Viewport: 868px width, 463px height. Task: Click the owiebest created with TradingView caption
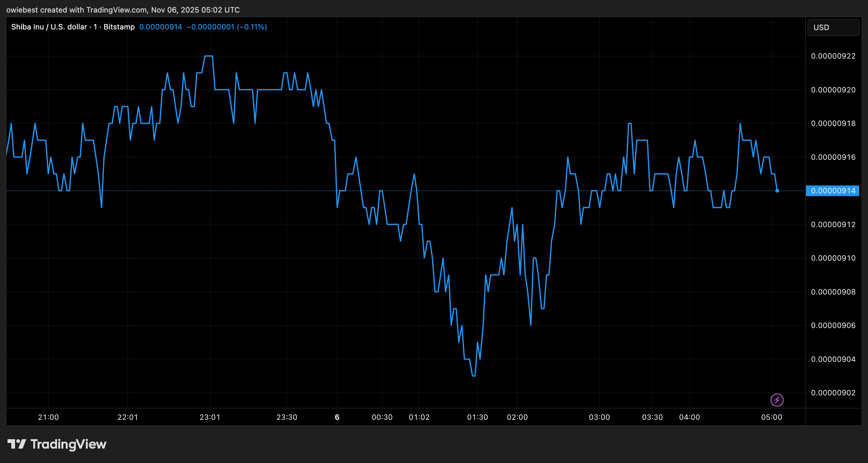click(123, 10)
